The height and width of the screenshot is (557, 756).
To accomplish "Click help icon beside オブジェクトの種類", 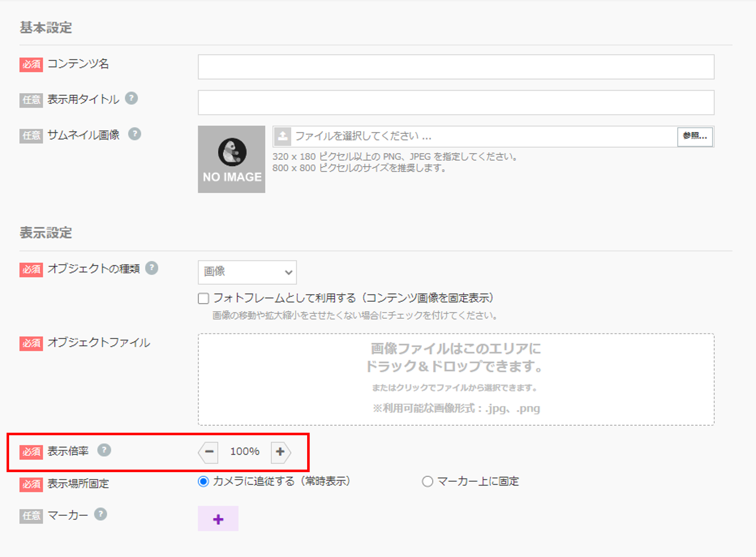I will (152, 268).
